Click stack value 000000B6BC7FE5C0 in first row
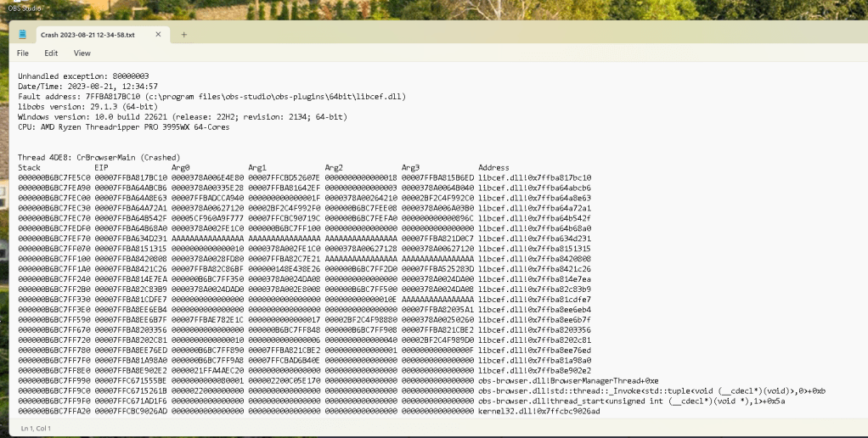The image size is (868, 438). pyautogui.click(x=54, y=178)
